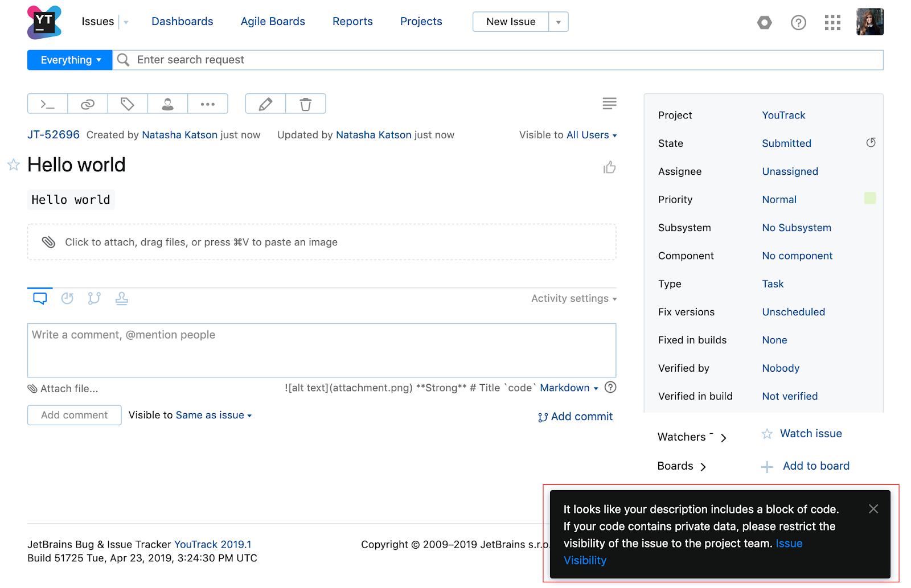Click the link issue icon
The width and height of the screenshot is (911, 588).
click(x=88, y=104)
